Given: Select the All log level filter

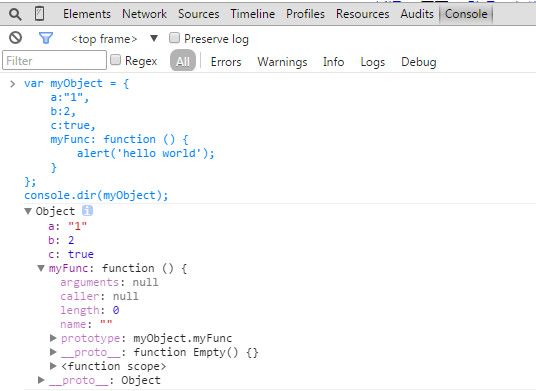Looking at the screenshot, I should (183, 61).
